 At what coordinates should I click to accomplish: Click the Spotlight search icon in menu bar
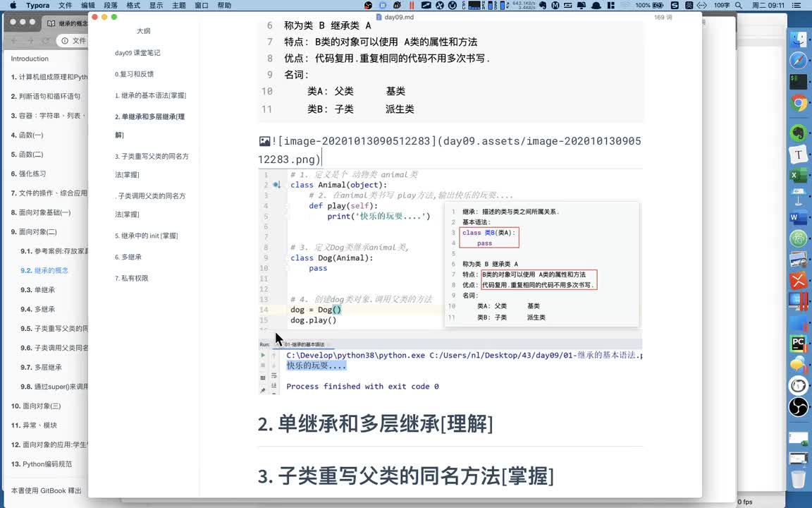pos(739,5)
